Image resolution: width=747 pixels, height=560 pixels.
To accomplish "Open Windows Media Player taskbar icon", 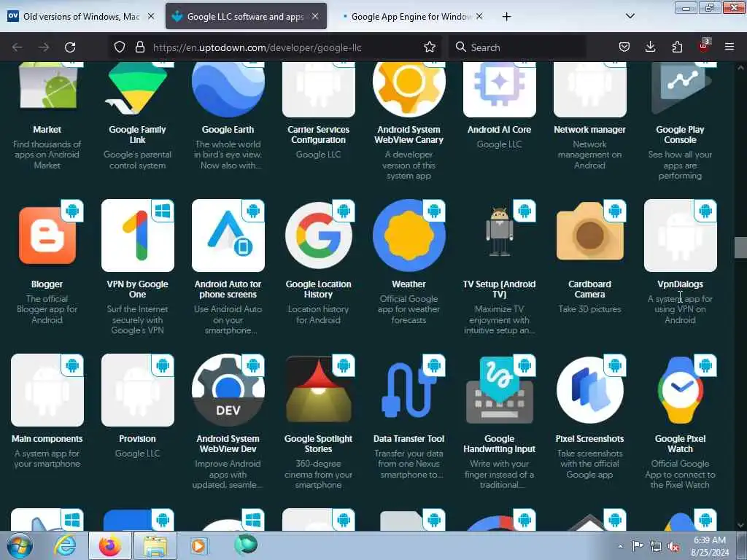I will click(x=198, y=545).
